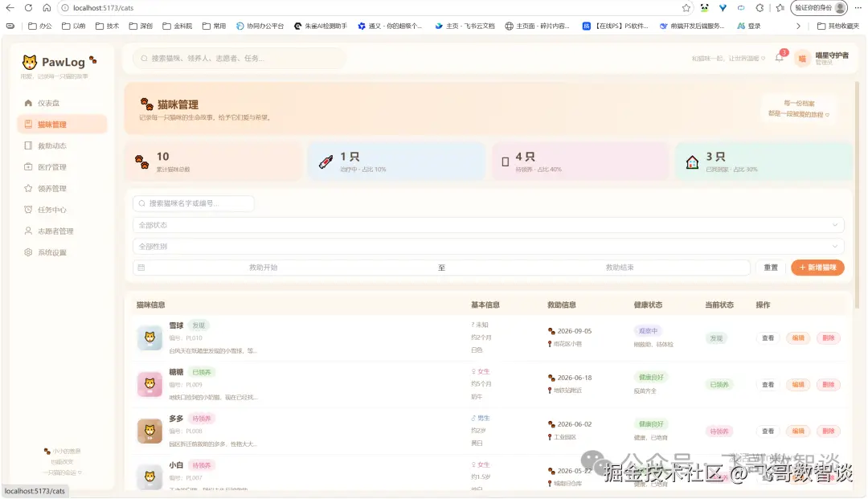
Task: Click the global search field 搜索猫咪、领养人
Action: pos(240,58)
